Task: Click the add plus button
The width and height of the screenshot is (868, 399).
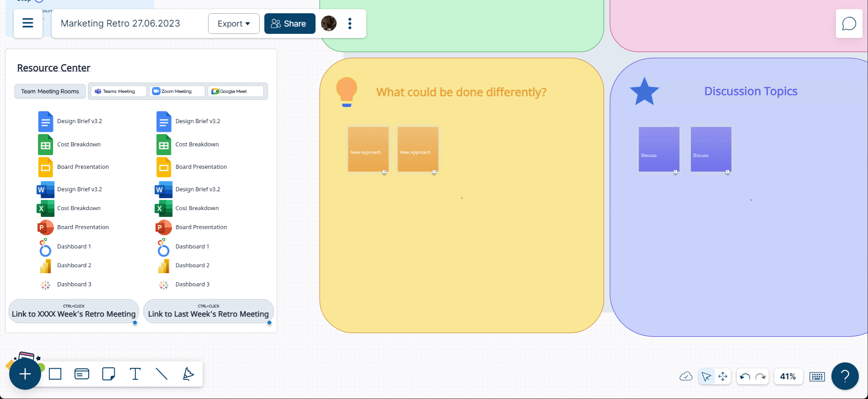Action: [x=25, y=374]
